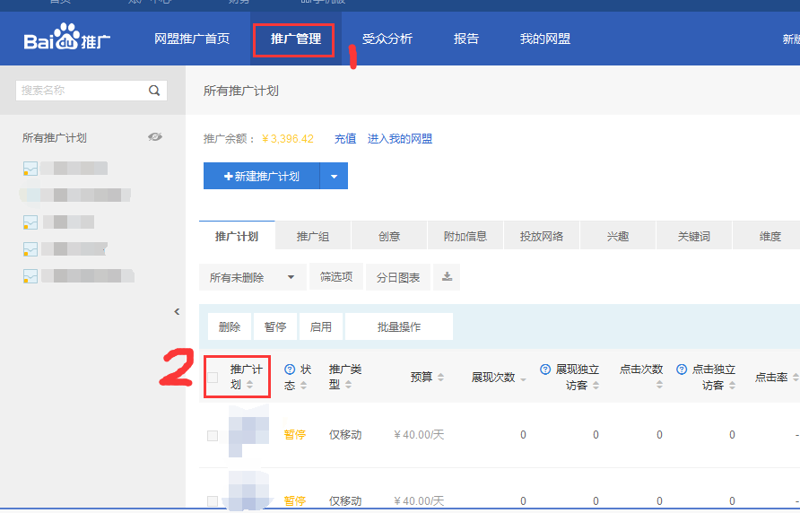Switch to the 投放网络 tab
800x513 pixels.
pyautogui.click(x=541, y=236)
